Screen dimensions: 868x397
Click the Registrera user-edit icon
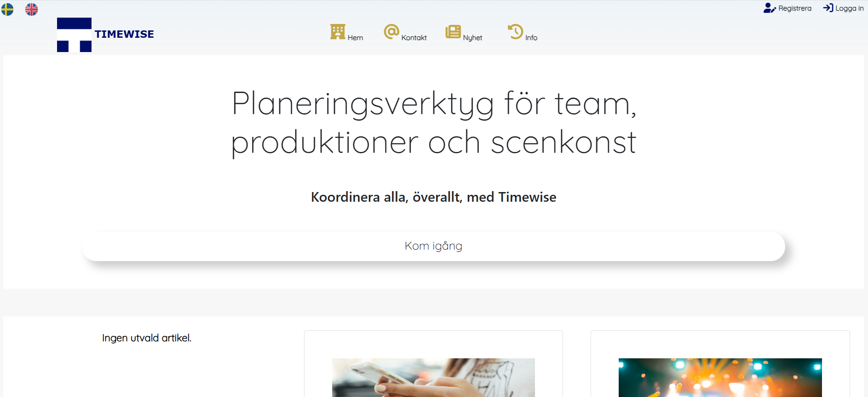click(770, 8)
